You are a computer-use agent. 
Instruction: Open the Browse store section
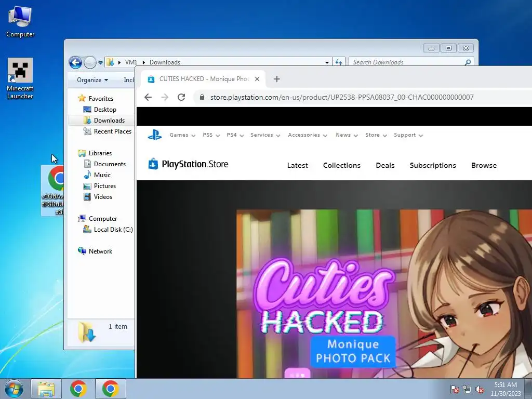pos(484,165)
